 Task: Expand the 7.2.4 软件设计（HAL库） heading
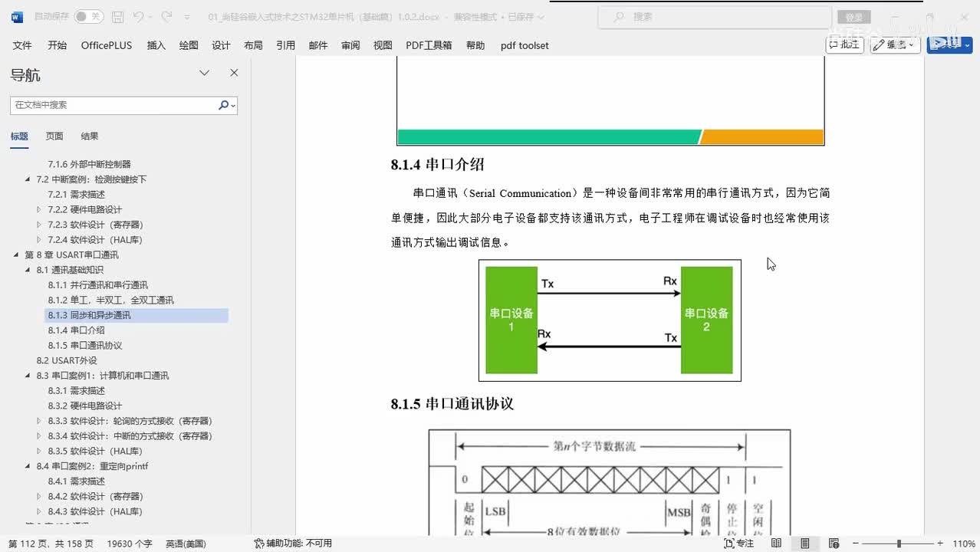(x=39, y=240)
